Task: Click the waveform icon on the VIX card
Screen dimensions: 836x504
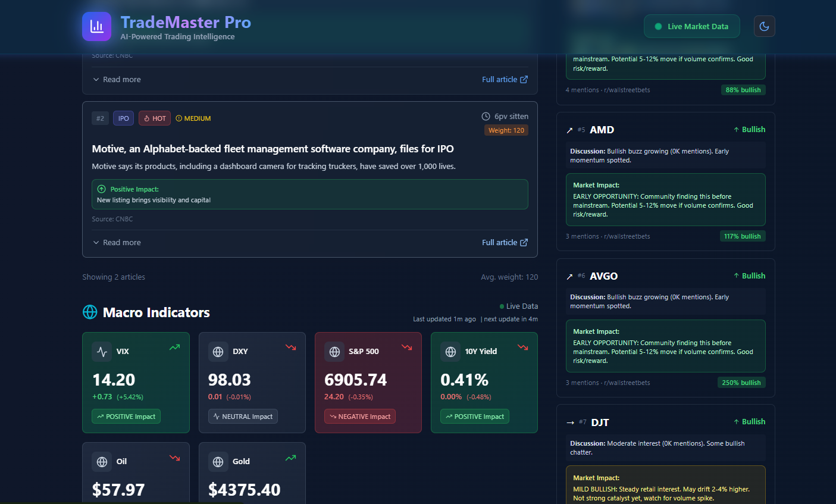Action: click(102, 351)
